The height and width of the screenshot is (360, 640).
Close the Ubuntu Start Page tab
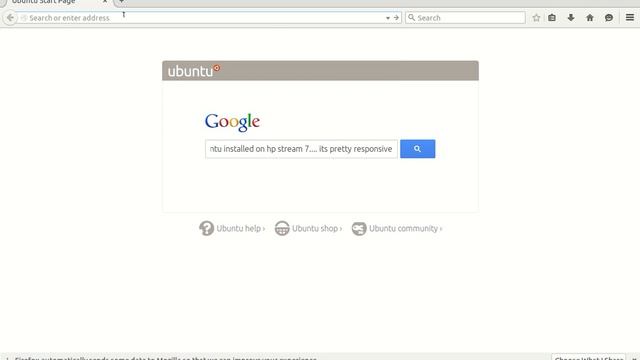coord(105,2)
